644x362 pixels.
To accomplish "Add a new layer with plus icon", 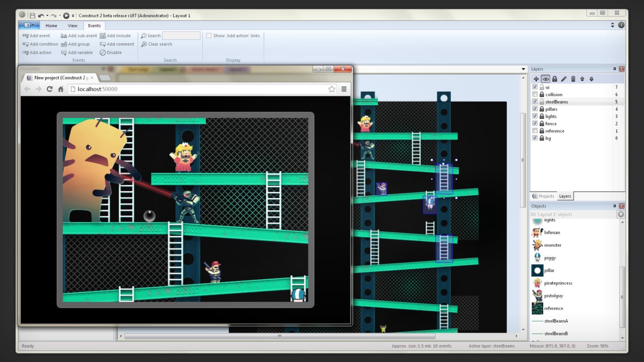I will click(536, 79).
